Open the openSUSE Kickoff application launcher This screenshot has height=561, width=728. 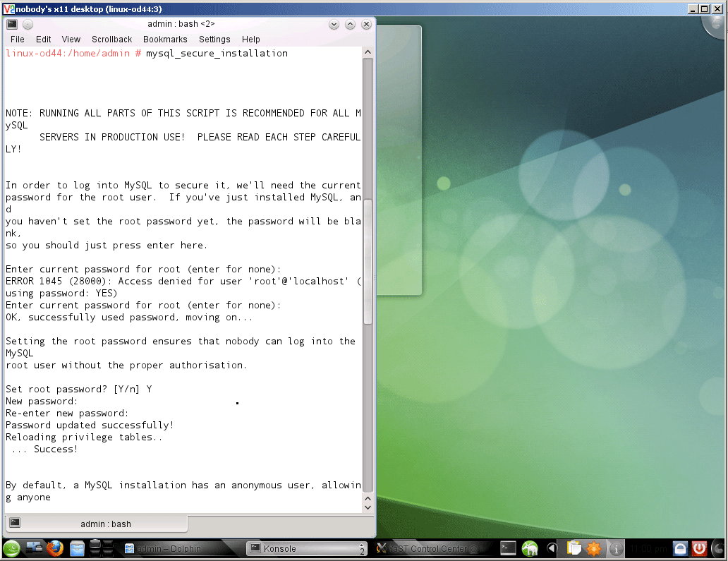tap(11, 549)
